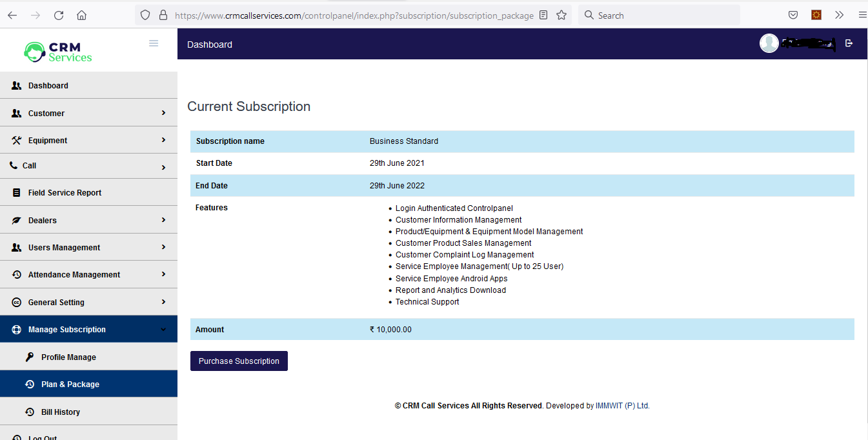
Task: Click 'Service Employee Android Apps' feature
Action: pyautogui.click(x=451, y=279)
